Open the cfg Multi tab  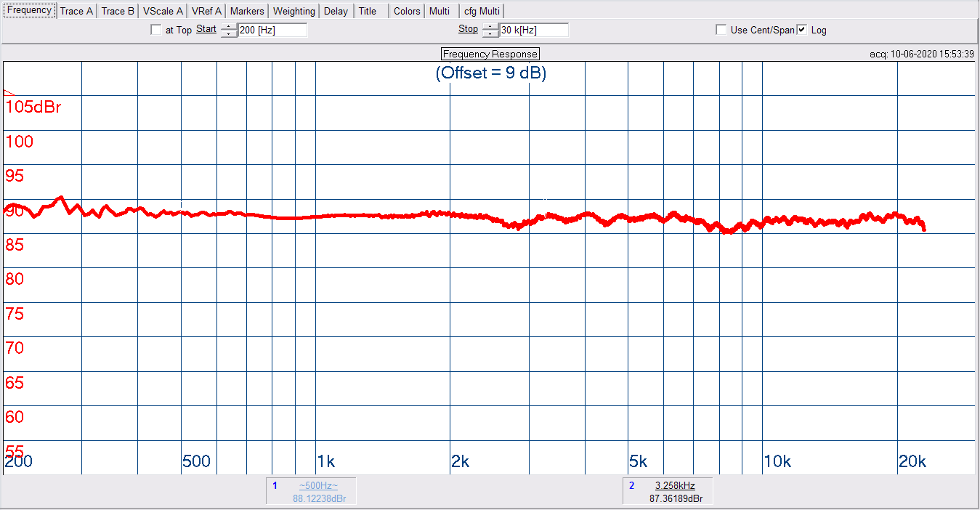(482, 11)
